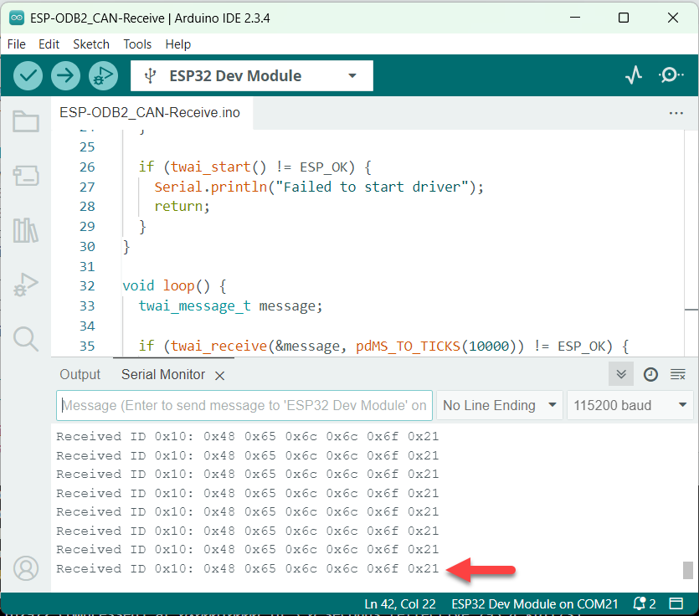Open the Sketch menu
Viewport: 699px width, 616px height.
click(91, 44)
